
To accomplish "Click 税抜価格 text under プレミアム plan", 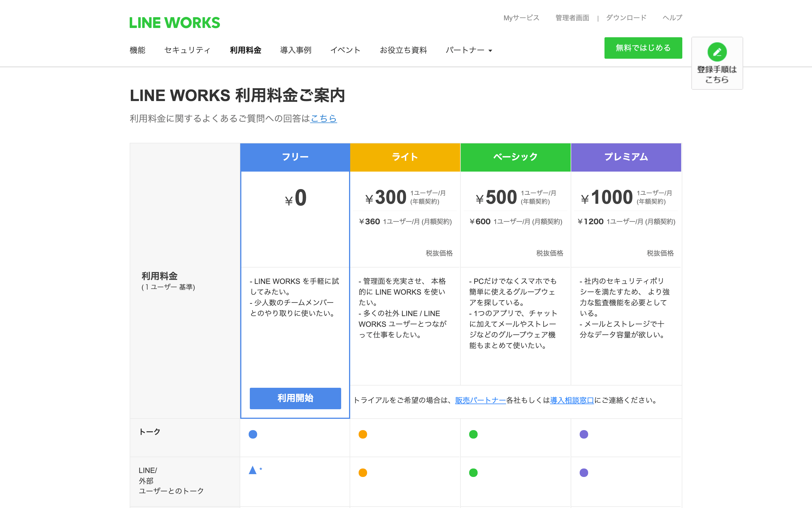I will 660,253.
